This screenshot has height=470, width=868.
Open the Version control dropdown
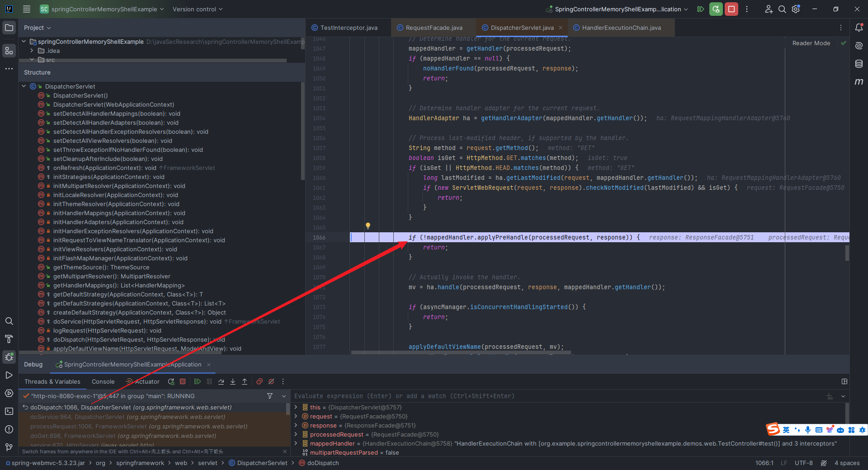click(198, 9)
